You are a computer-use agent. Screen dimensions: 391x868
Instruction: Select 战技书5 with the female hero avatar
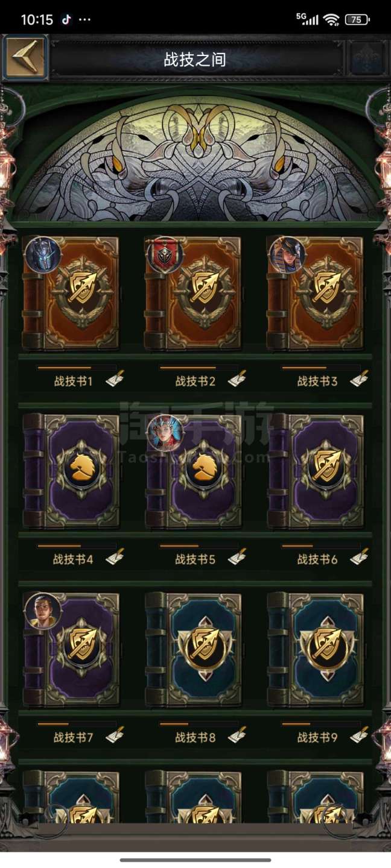193,471
